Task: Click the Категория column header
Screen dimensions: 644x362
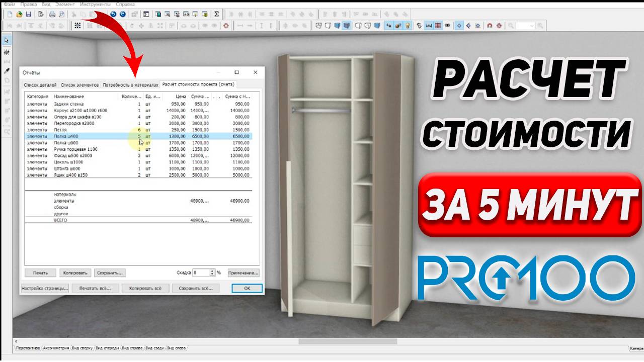Action: tap(39, 96)
